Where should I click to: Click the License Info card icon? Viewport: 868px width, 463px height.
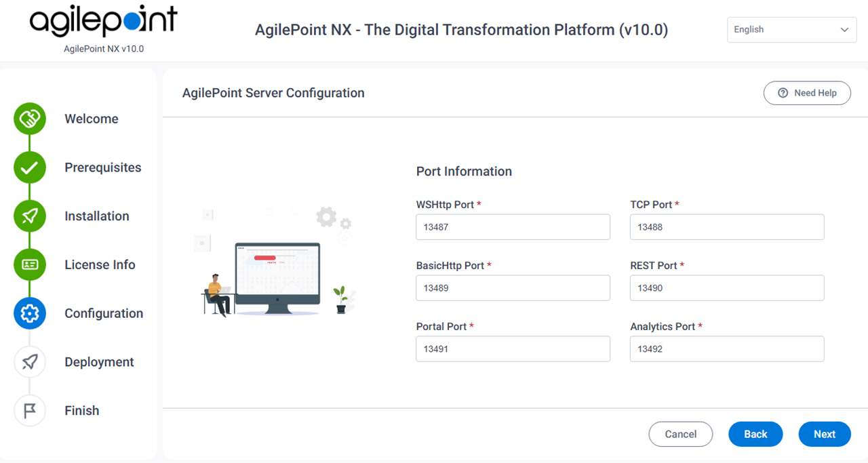click(30, 264)
